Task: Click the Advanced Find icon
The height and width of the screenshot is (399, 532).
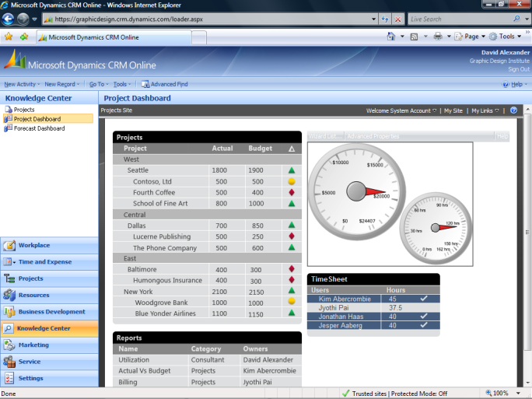Action: point(145,84)
